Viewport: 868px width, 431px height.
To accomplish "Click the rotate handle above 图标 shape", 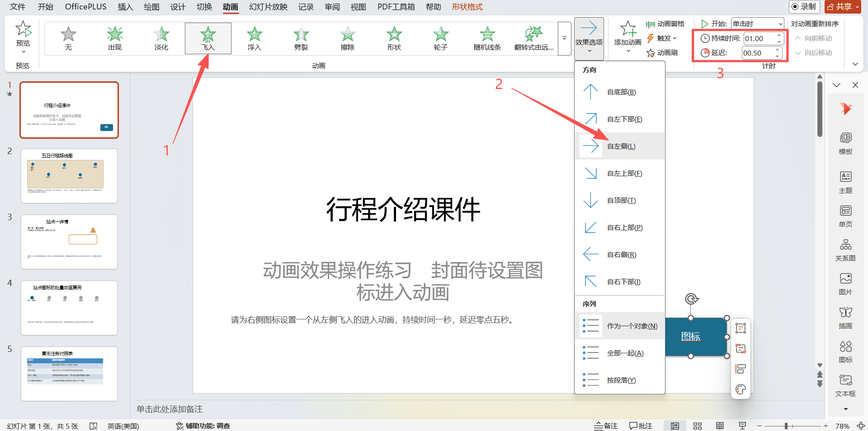I will [x=691, y=299].
